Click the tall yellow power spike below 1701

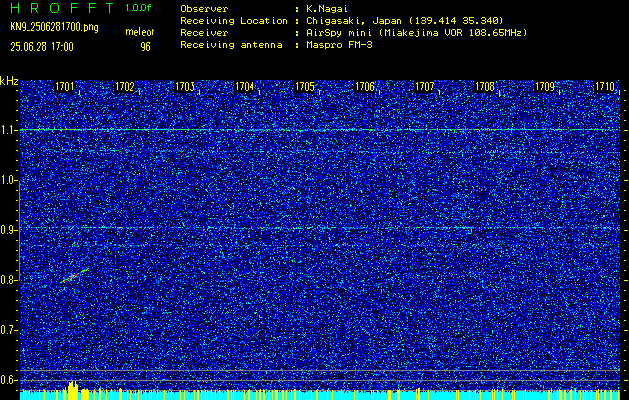[x=73, y=390]
